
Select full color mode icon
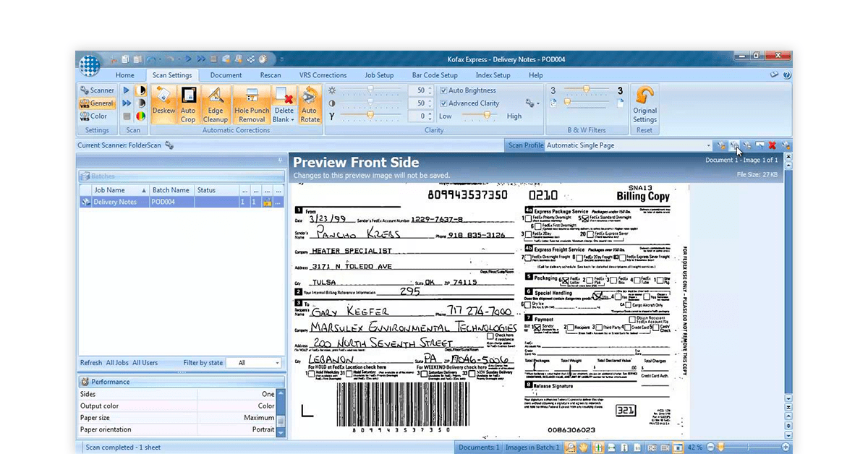click(x=141, y=116)
